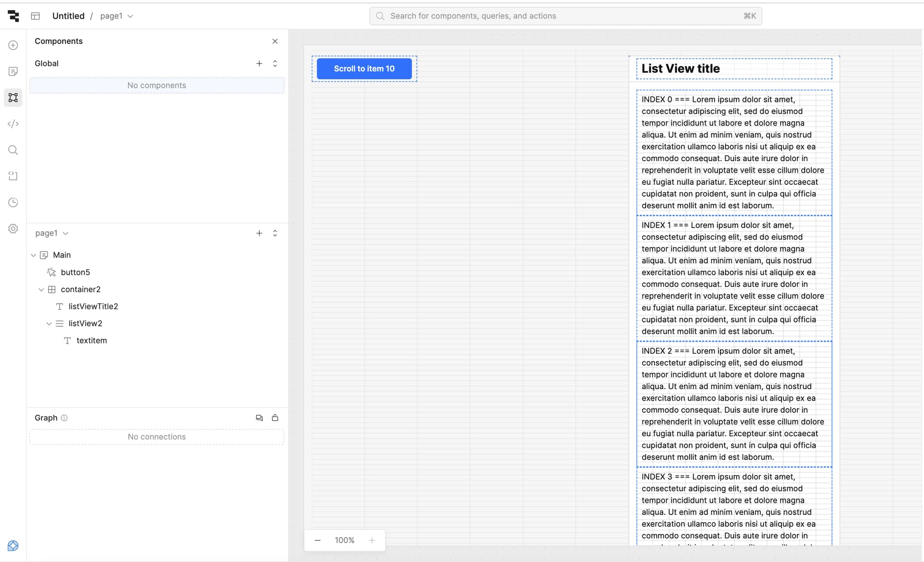
Task: Open the Settings gear icon in sidebar
Action: coord(13,229)
